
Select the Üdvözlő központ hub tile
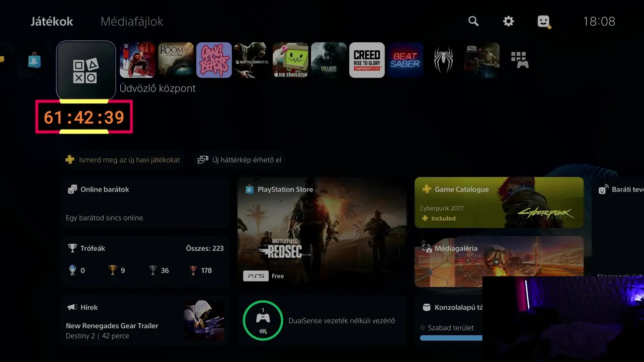click(86, 70)
